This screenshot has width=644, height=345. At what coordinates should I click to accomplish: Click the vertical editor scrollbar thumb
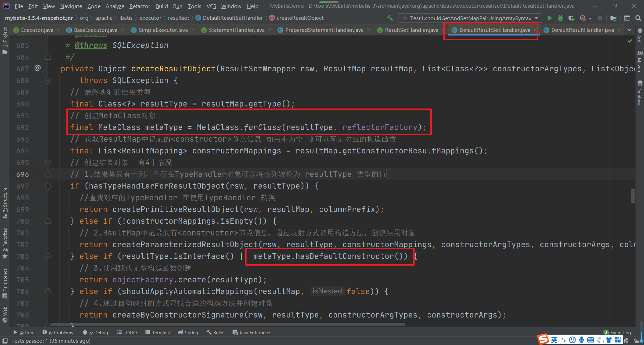pos(633,196)
